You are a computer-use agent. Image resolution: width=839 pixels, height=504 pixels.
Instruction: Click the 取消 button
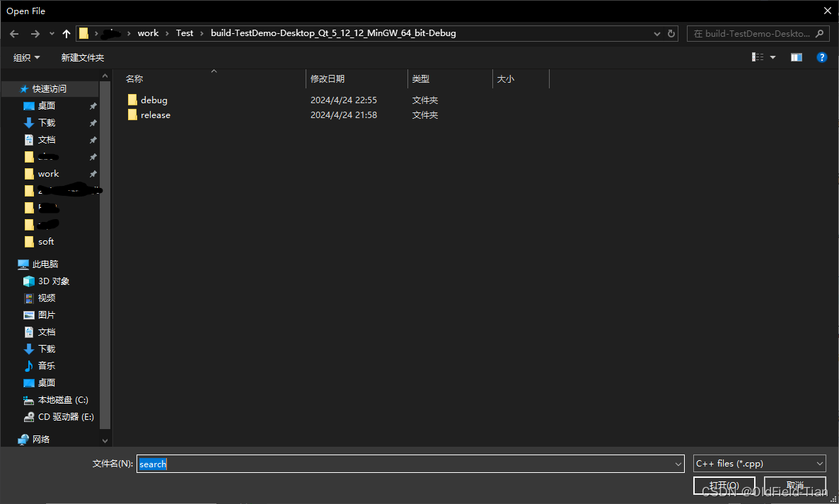795,486
